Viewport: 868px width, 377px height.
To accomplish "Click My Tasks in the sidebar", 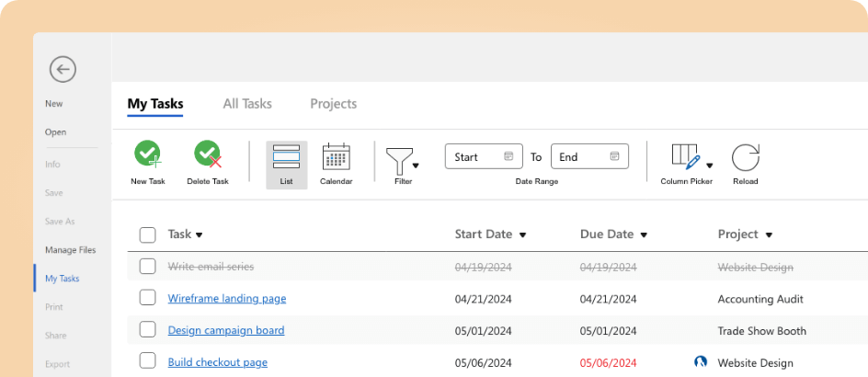I will 62,279.
